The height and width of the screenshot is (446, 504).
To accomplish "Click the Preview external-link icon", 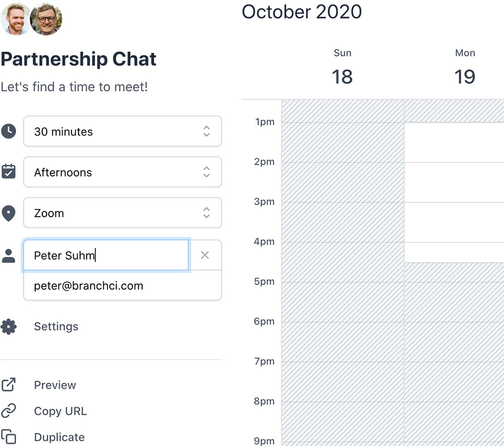I will coord(9,385).
